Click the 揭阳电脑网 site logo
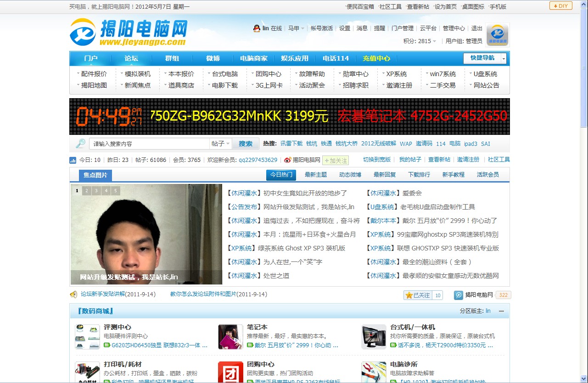Viewport: 588px width, 383px height. click(129, 32)
